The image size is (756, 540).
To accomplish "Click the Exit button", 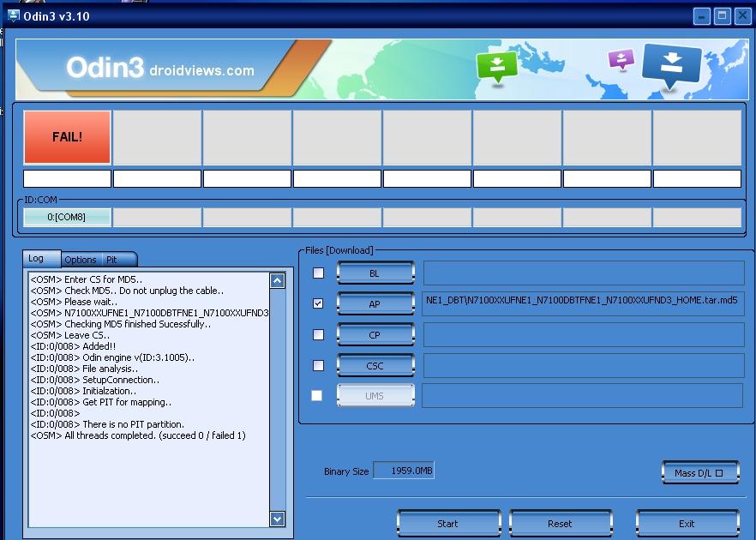I will click(x=687, y=524).
